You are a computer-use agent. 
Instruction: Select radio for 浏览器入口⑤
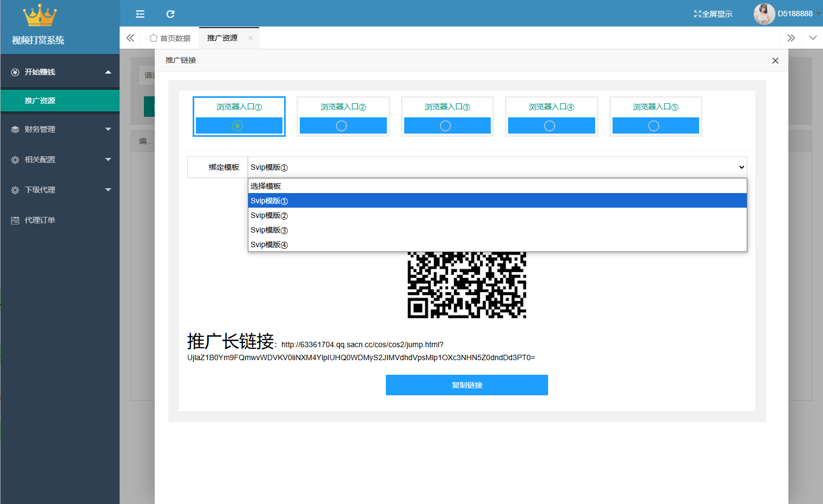pos(654,125)
